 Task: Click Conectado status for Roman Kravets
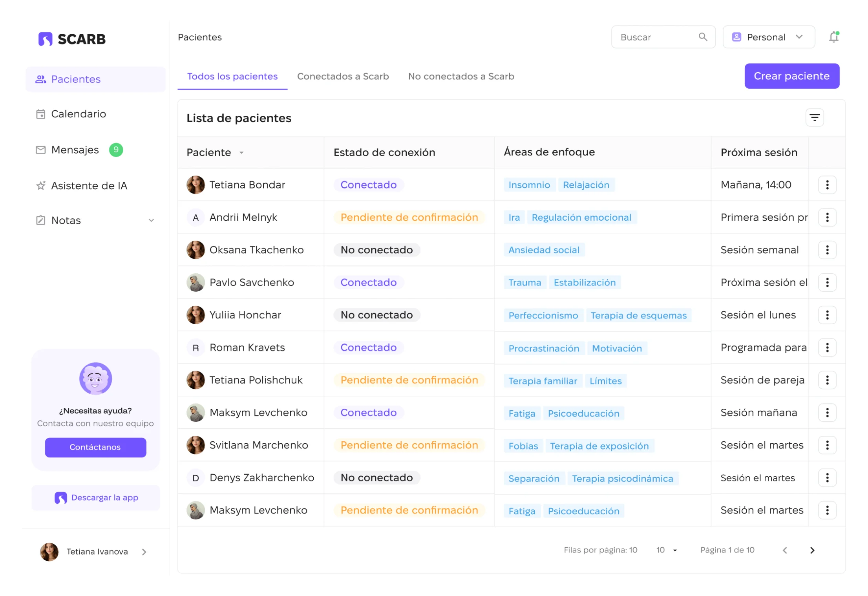[x=368, y=347]
